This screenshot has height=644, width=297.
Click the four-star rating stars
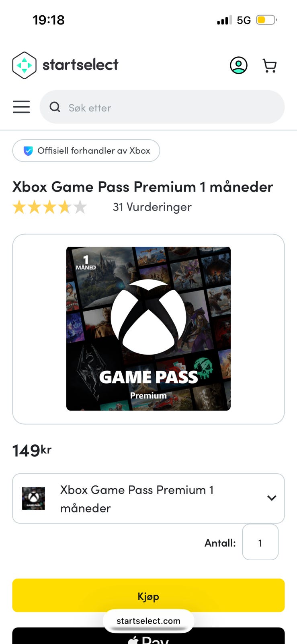pyautogui.click(x=50, y=207)
